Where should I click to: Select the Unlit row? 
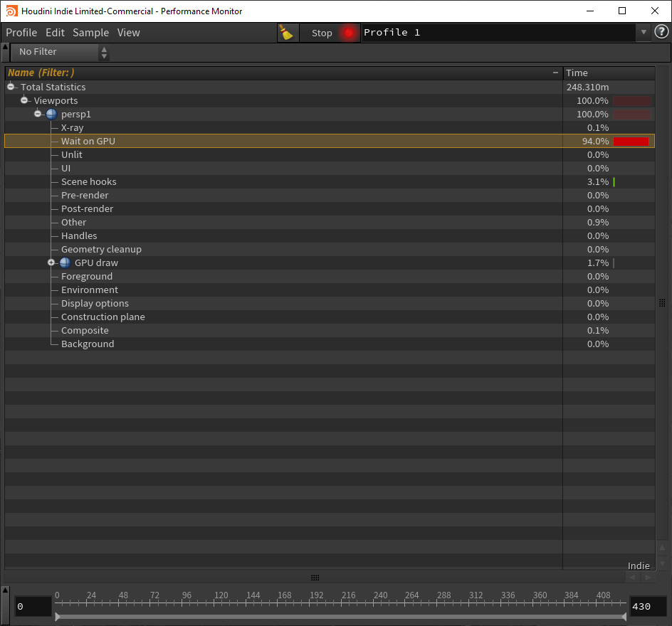click(330, 154)
